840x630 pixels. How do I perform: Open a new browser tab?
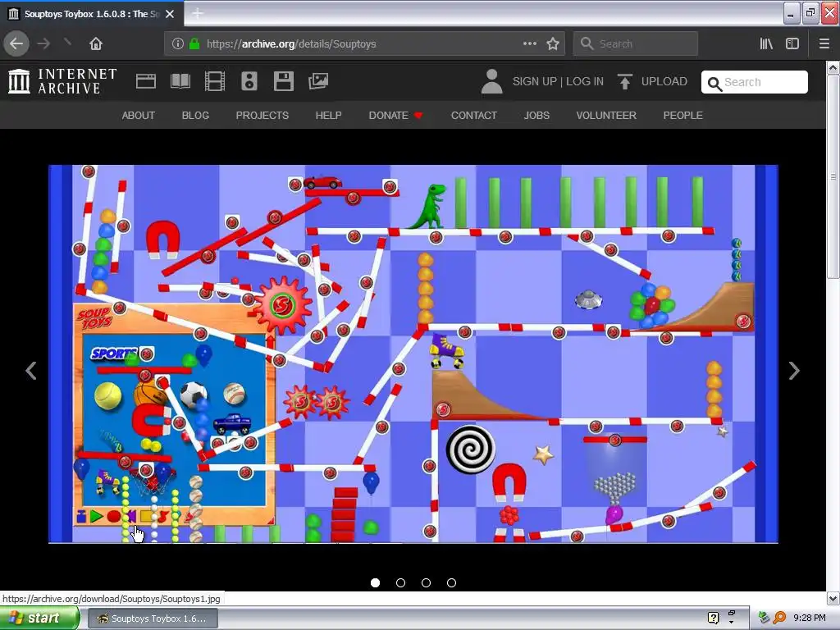click(197, 13)
